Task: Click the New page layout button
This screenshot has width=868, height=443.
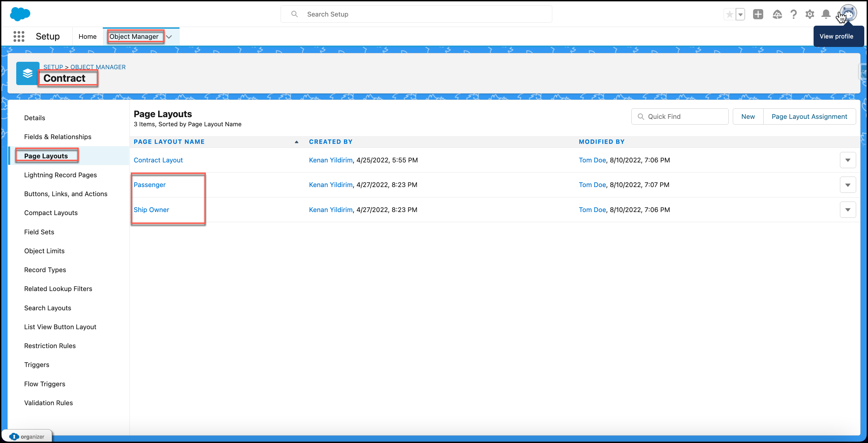Action: click(x=748, y=116)
